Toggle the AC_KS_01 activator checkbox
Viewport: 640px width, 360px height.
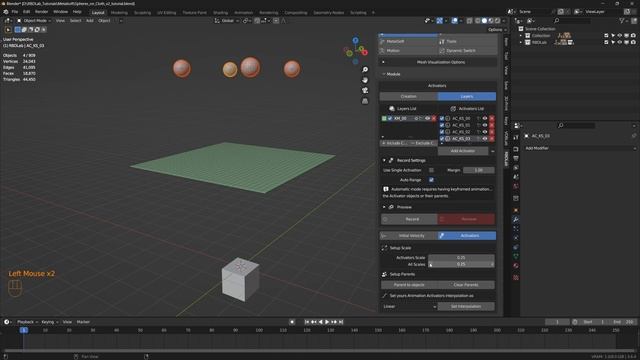coord(442,125)
